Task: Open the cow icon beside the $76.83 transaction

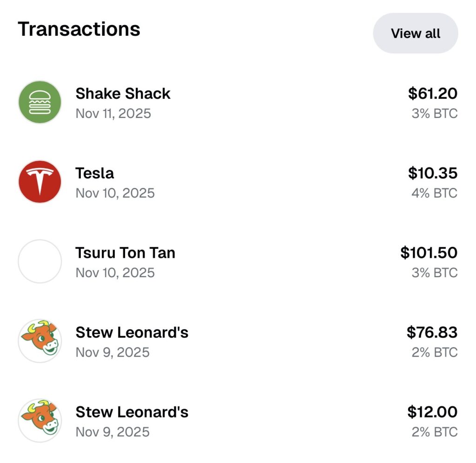Action: click(40, 341)
